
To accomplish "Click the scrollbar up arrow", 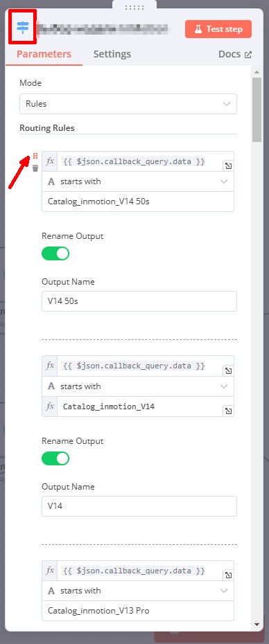I will [257, 73].
